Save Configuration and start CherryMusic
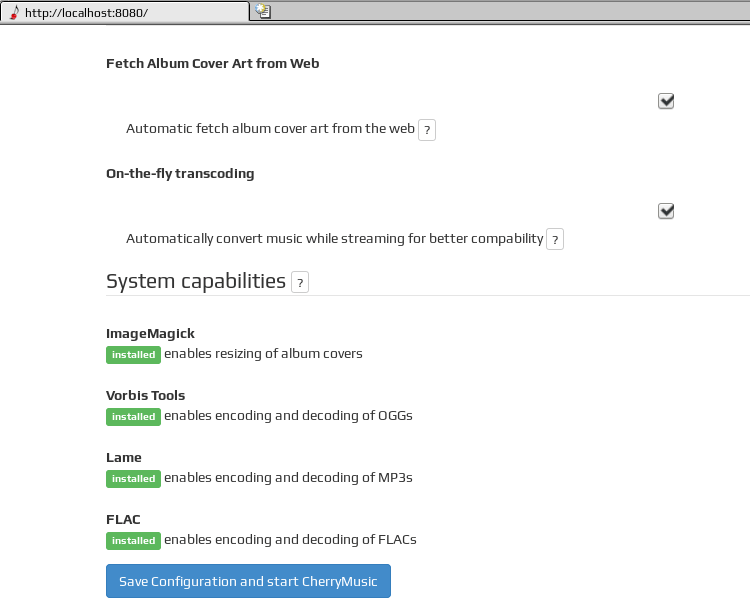Image resolution: width=750 pixels, height=614 pixels. [x=248, y=581]
